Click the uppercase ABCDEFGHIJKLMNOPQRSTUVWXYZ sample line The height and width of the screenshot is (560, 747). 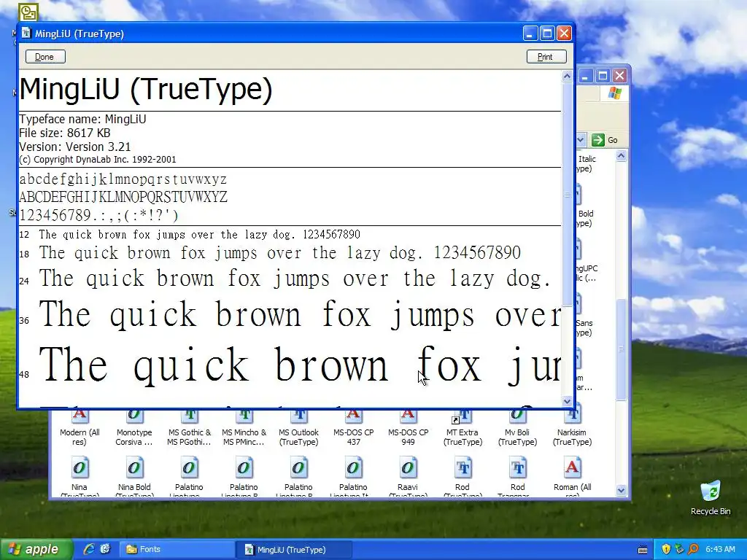click(x=123, y=197)
